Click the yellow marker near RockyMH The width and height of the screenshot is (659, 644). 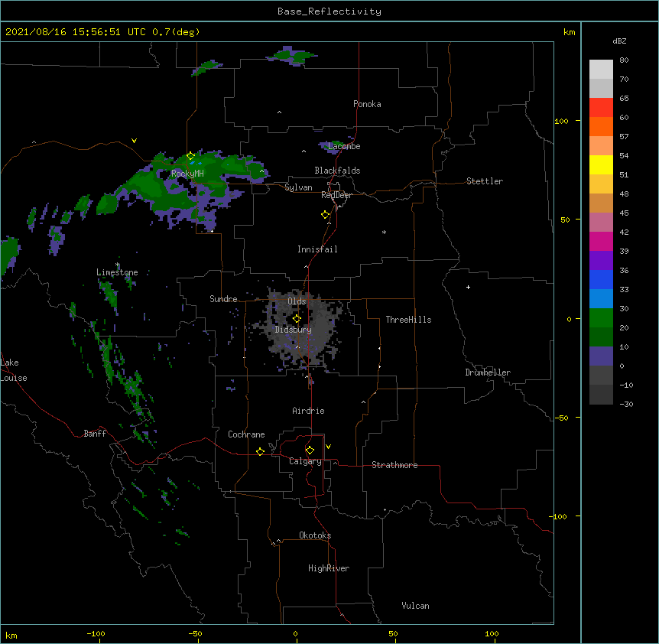click(x=191, y=156)
